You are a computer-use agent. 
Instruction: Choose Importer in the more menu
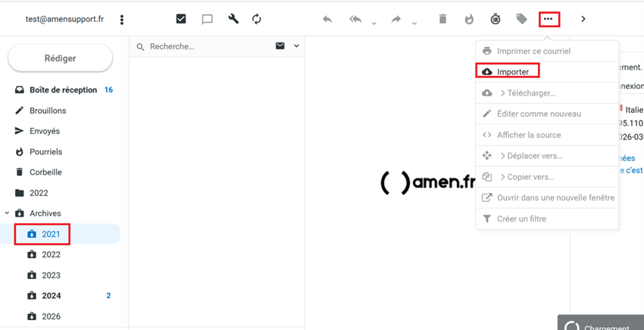513,72
